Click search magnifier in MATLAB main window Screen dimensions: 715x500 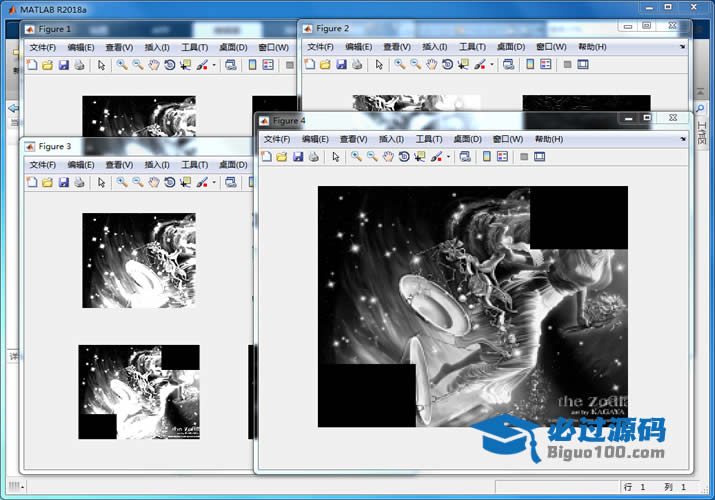(700, 108)
